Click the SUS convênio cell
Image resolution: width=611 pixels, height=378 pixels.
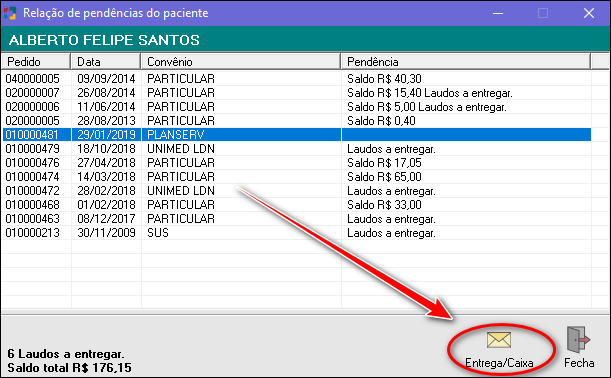click(x=158, y=233)
